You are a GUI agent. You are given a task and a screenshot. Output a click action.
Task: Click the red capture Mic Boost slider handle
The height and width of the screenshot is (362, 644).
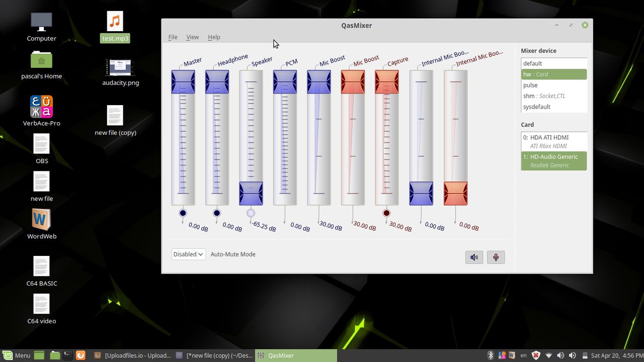[x=353, y=82]
